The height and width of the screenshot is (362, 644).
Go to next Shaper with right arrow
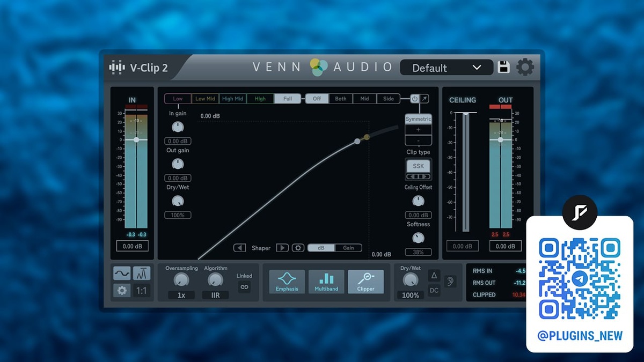[282, 248]
